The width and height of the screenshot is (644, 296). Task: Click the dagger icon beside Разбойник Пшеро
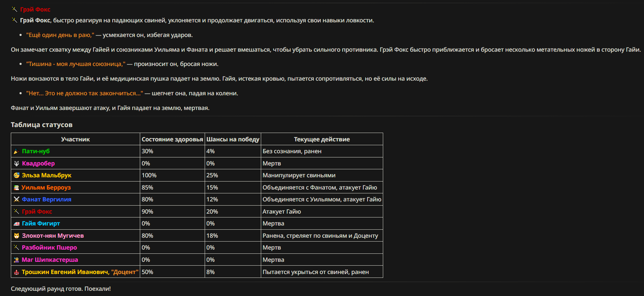click(16, 247)
